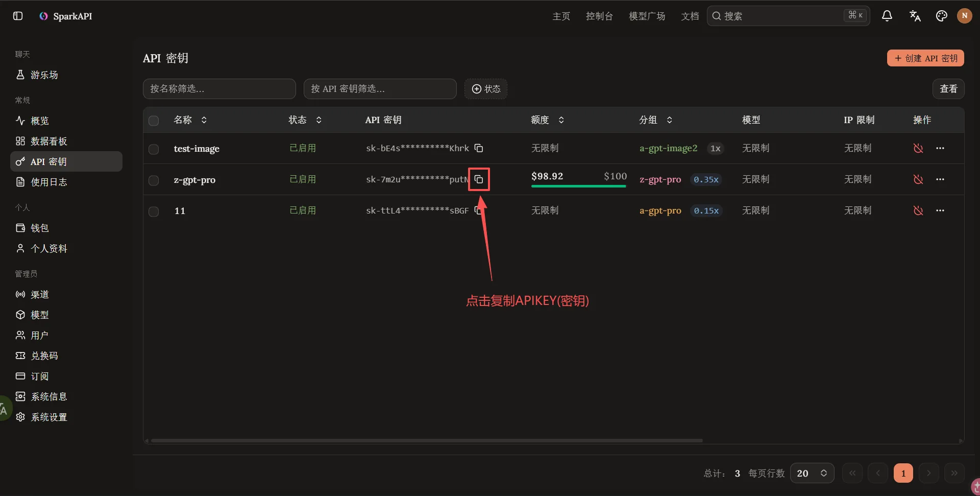Open the theme palette icon

click(942, 16)
